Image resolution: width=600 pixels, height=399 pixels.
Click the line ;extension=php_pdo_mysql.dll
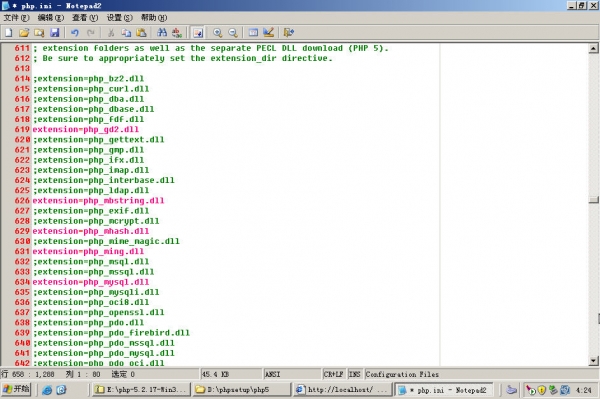click(104, 353)
